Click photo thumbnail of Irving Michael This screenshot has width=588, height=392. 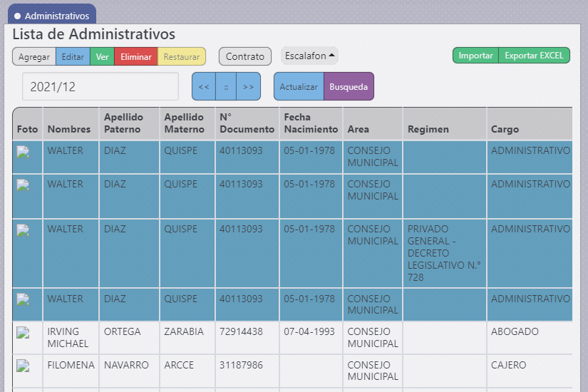coord(24,332)
